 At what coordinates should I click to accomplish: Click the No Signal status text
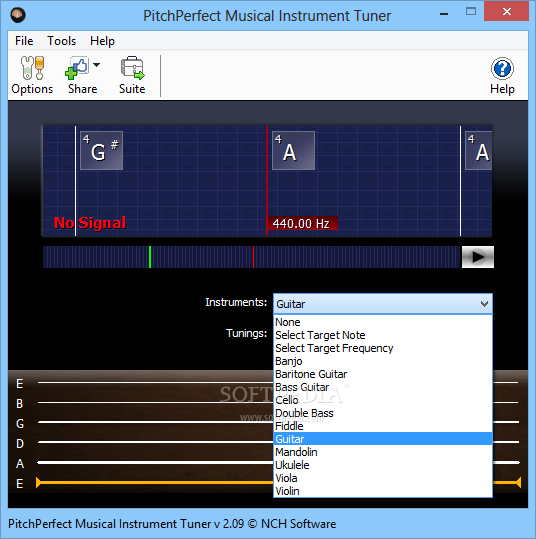click(x=90, y=223)
